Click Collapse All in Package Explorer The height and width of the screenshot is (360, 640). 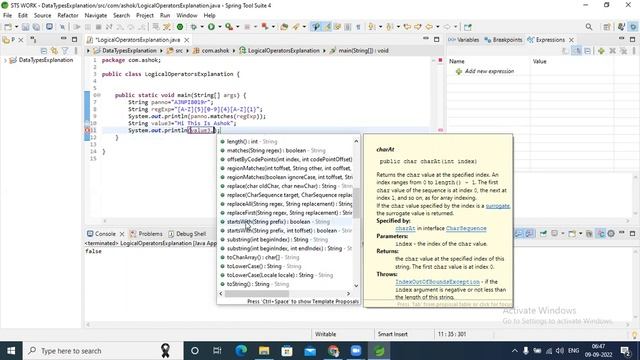(x=44, y=51)
